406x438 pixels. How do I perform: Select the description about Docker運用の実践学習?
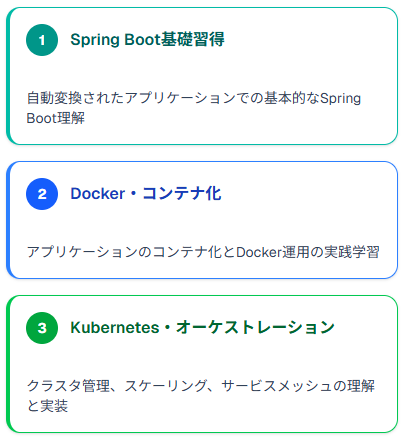[x=203, y=252]
